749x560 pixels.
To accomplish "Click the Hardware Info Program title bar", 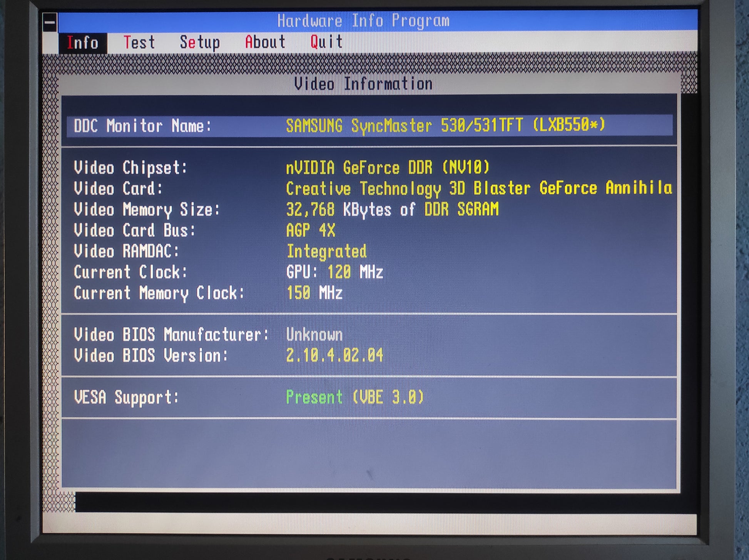I will pyautogui.click(x=363, y=21).
